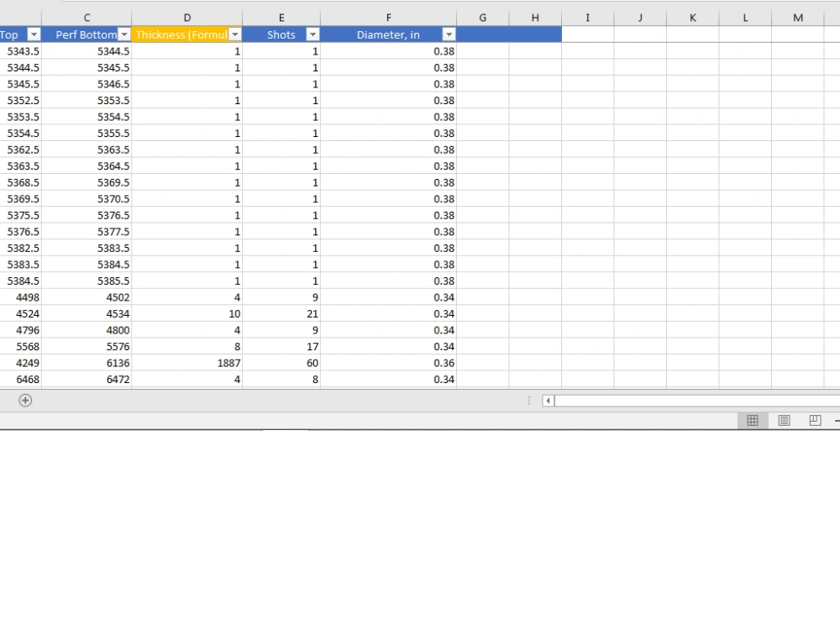Viewport: 840px width, 630px height.
Task: Select column C header
Action: click(87, 18)
